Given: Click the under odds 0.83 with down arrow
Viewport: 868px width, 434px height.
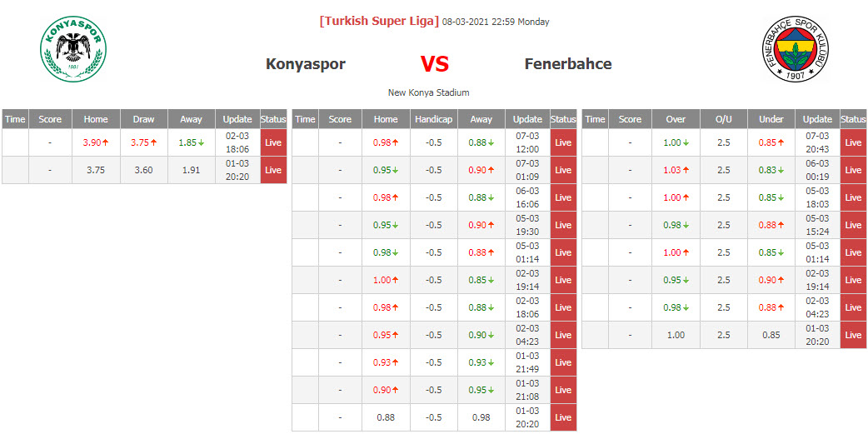Looking at the screenshot, I should point(771,170).
